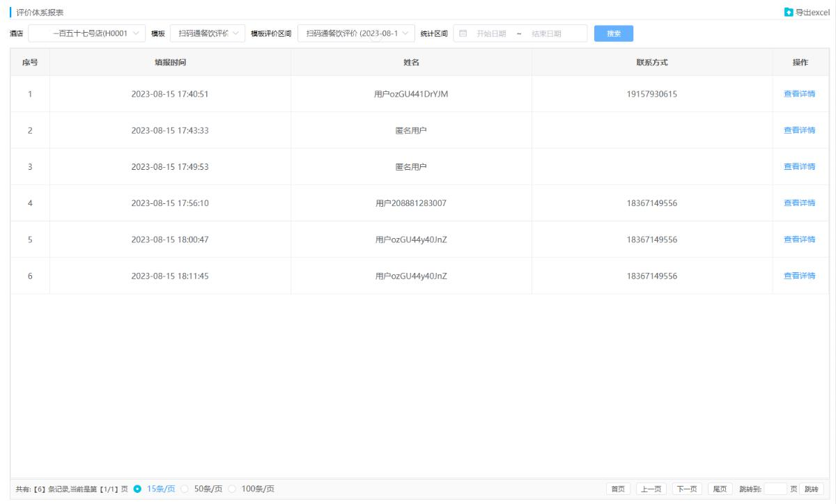Select the 15条/页 radio option
836x504 pixels.
(x=137, y=488)
